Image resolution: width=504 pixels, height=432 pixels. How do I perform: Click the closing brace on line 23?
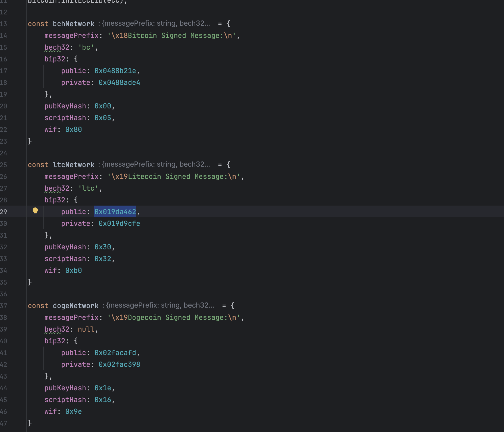click(x=30, y=141)
